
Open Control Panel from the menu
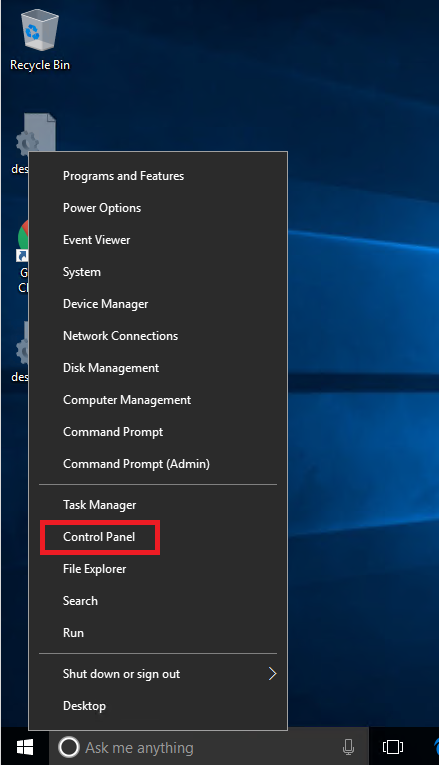coord(99,537)
